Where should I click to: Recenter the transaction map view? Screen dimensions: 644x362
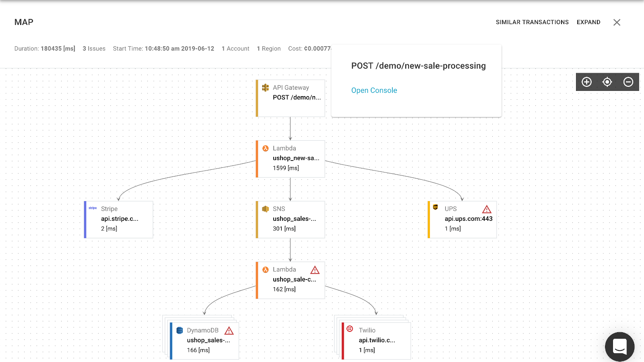point(607,82)
